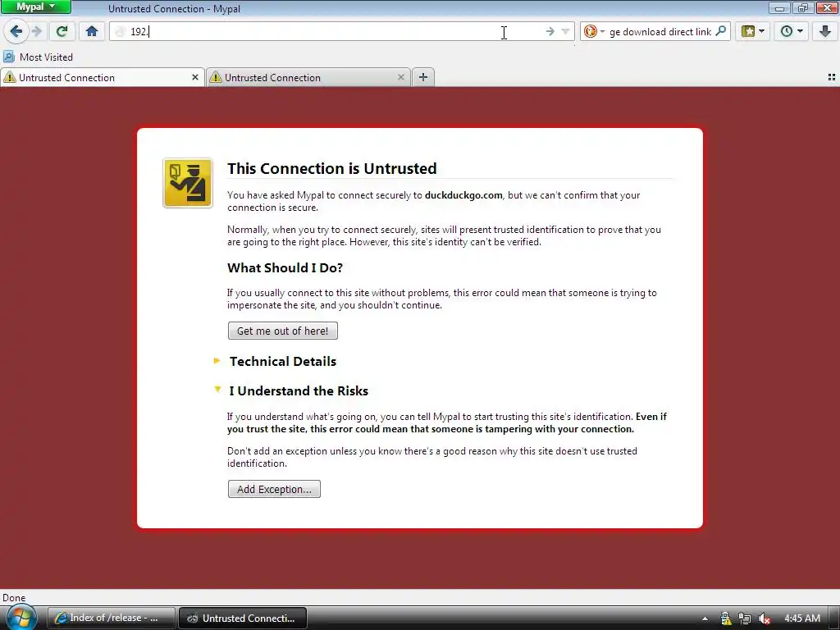
Task: Click the Go arrow in address bar
Action: tap(550, 32)
